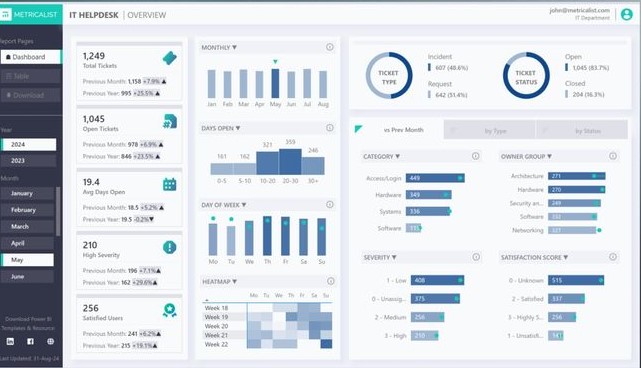The image size is (641, 368).
Task: Click the award badge icon on Satisfied Users card
Action: pyautogui.click(x=170, y=310)
